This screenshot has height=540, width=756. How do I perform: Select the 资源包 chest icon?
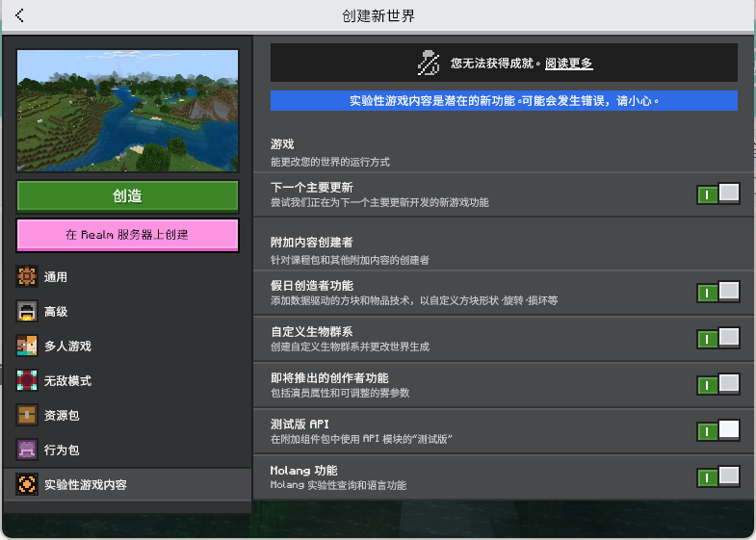27,415
